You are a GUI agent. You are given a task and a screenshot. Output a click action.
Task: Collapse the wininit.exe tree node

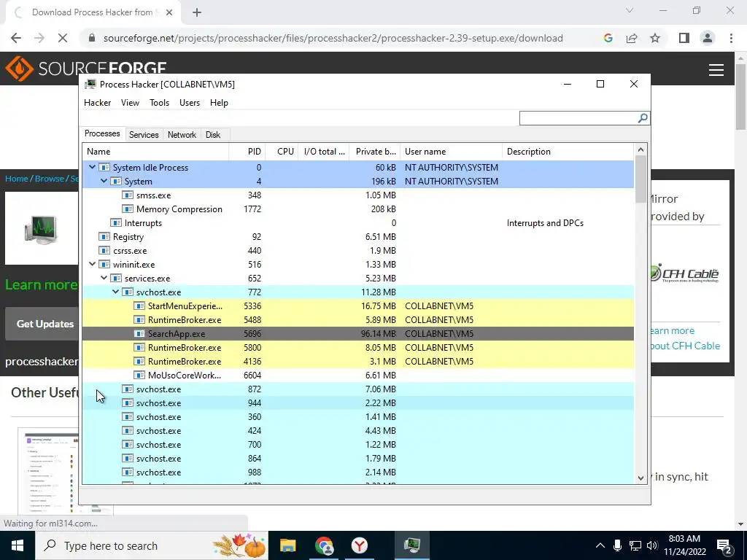[93, 264]
